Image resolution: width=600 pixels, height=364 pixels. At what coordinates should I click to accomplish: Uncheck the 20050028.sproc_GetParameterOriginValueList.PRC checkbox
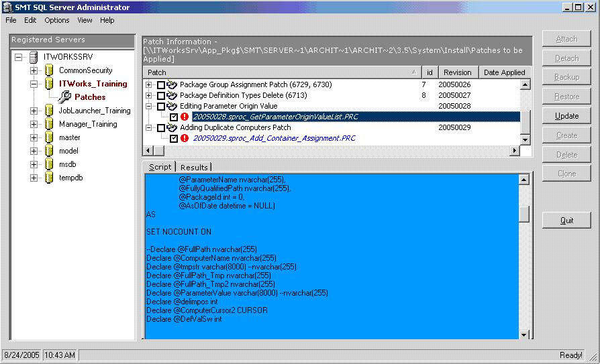(x=174, y=117)
